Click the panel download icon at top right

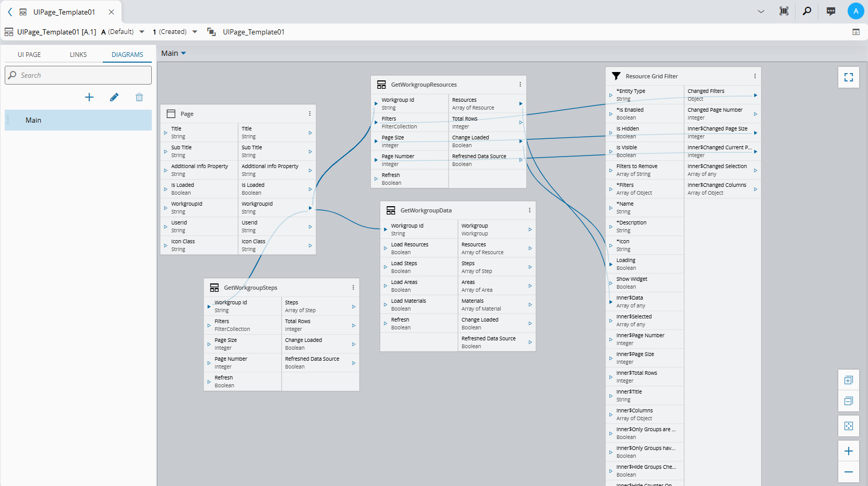tap(856, 32)
